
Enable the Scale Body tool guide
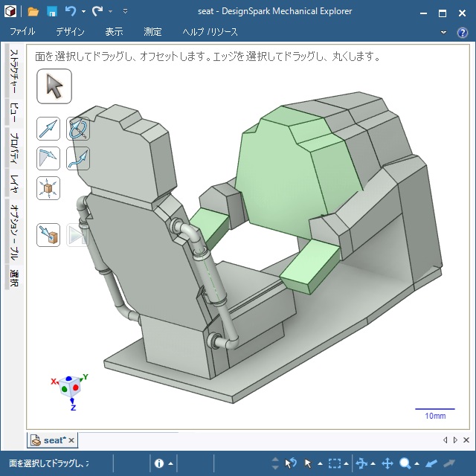48,187
